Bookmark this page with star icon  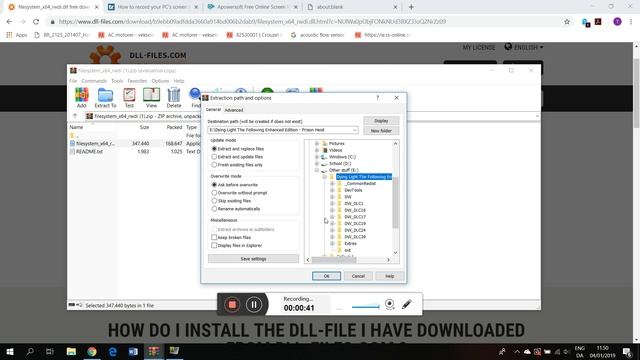tap(567, 22)
